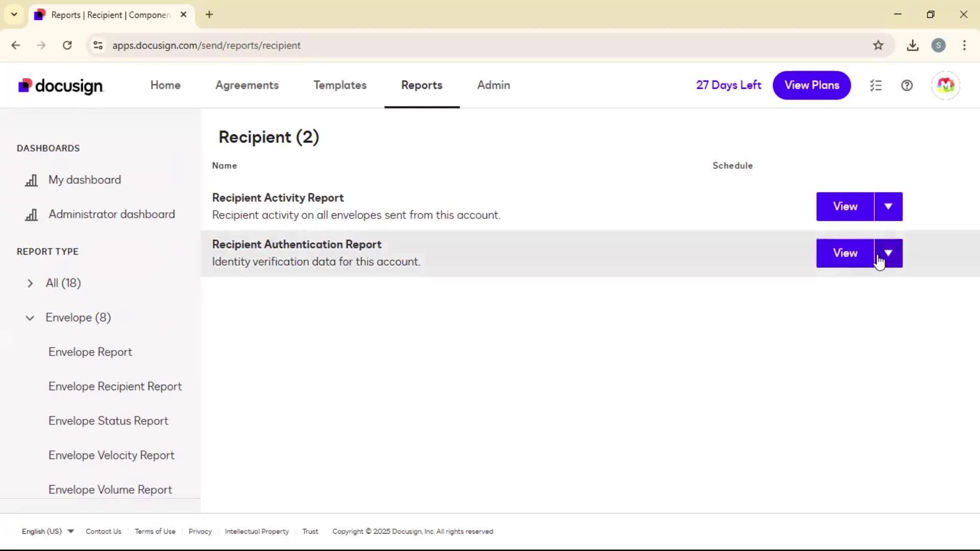This screenshot has height=551, width=980.
Task: Go to the Home tab
Action: coord(165,85)
